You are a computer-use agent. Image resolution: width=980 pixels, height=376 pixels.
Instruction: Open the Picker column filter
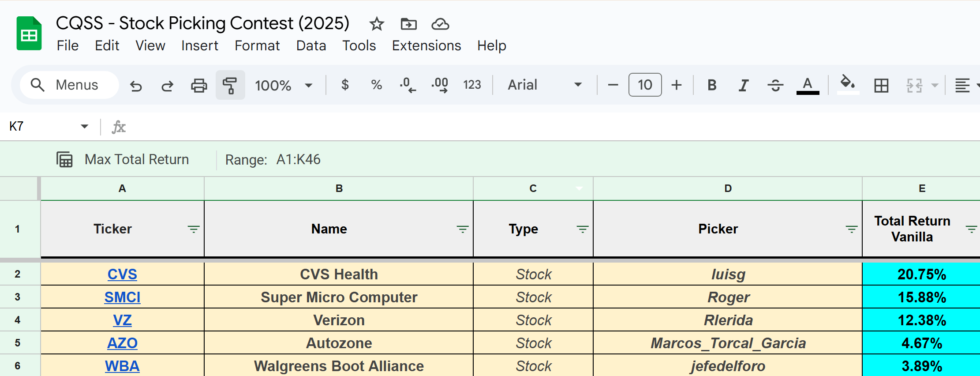coord(851,229)
